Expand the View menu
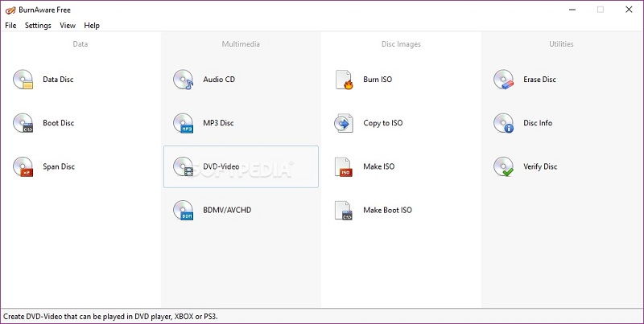 tap(68, 26)
